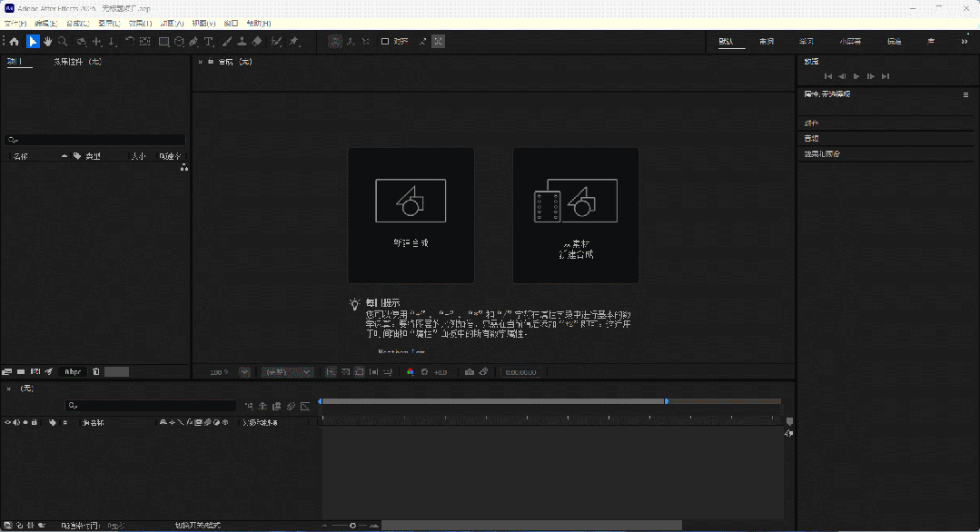Reset exposure icon in viewer footer
Viewport: 980px width, 532px height.
tap(424, 372)
